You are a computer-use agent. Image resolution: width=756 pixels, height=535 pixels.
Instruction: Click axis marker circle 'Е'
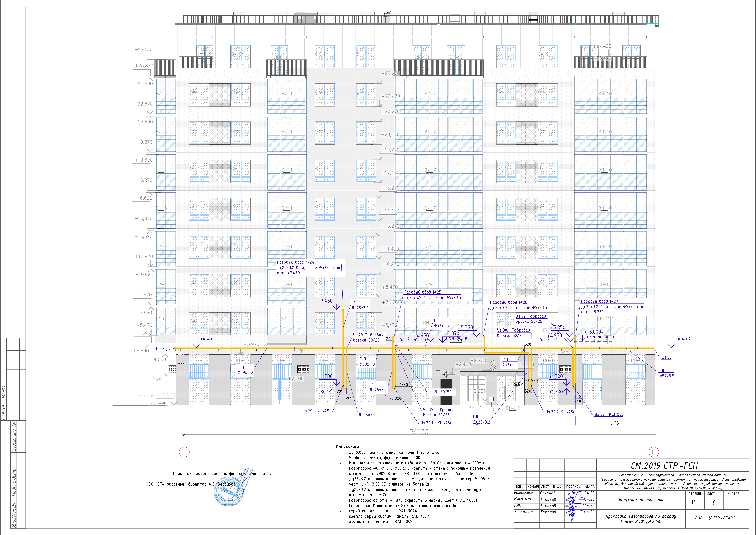[x=654, y=452]
